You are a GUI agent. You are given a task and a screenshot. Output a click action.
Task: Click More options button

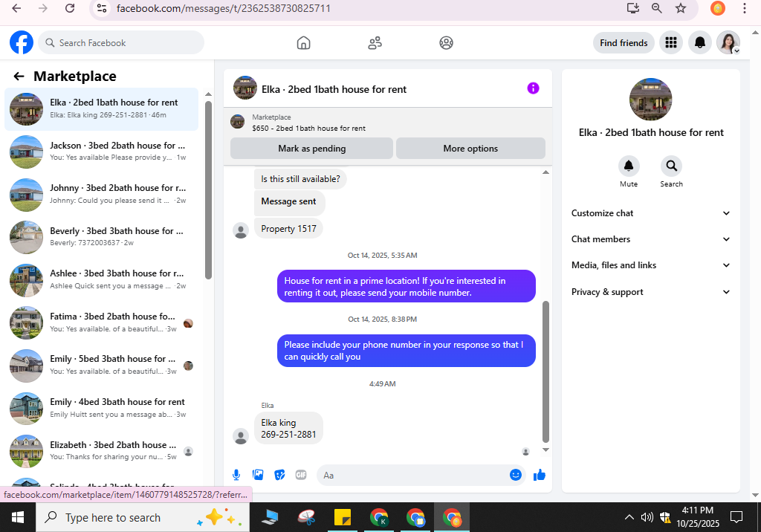470,149
